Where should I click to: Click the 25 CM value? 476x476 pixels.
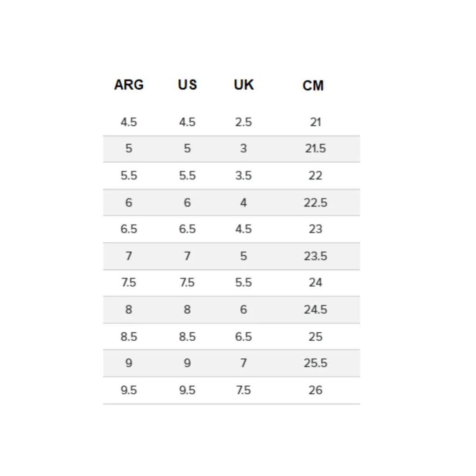click(316, 337)
